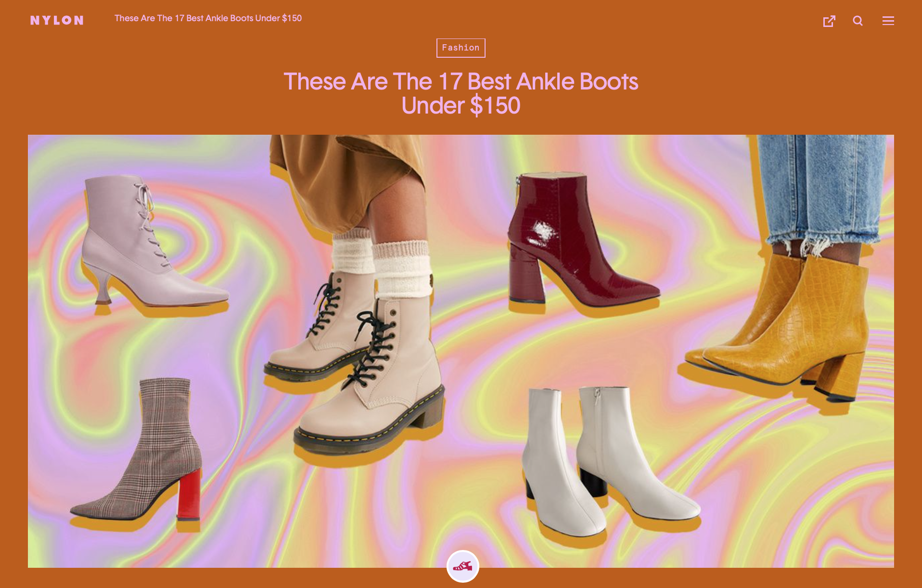
Task: Click the NYLON logo
Action: 57,20
